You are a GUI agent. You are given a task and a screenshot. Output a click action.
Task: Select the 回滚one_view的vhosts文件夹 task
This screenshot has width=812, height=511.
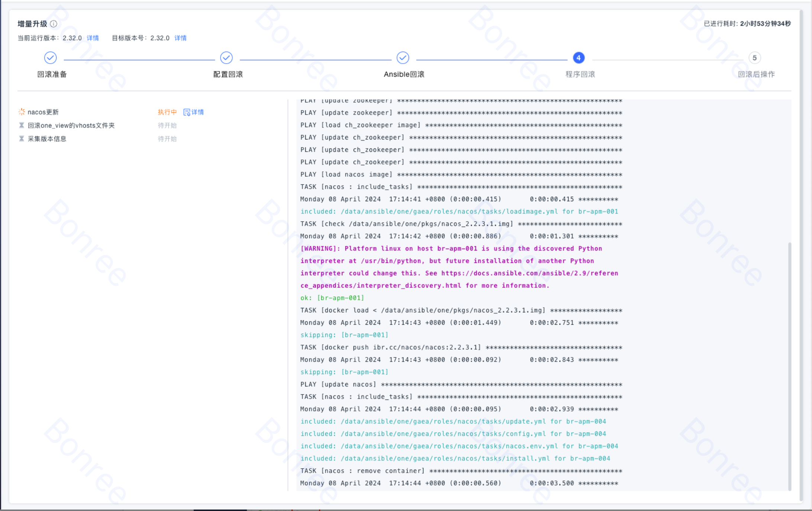[71, 125]
